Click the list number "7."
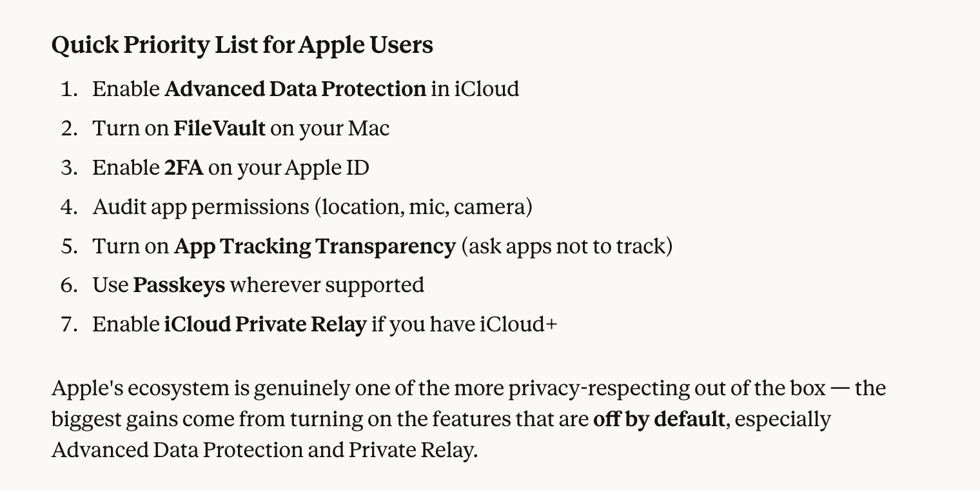Screen dimensions: 980x490 click(x=68, y=324)
